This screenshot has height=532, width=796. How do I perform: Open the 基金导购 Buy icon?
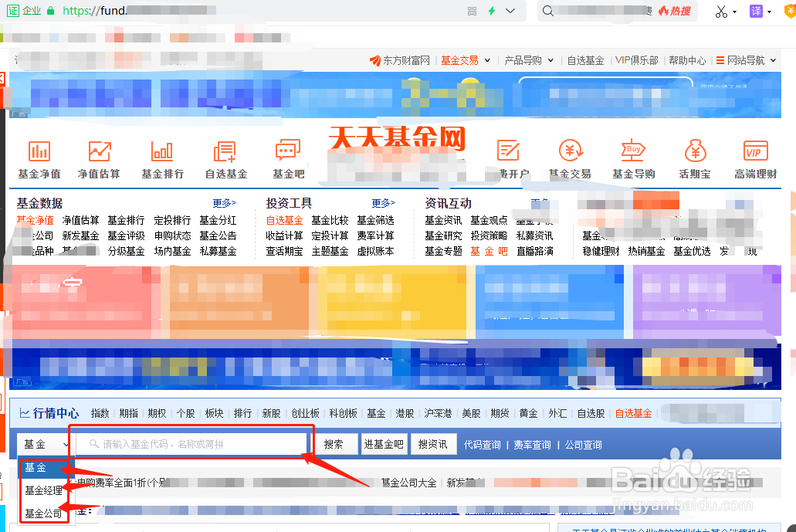[633, 151]
